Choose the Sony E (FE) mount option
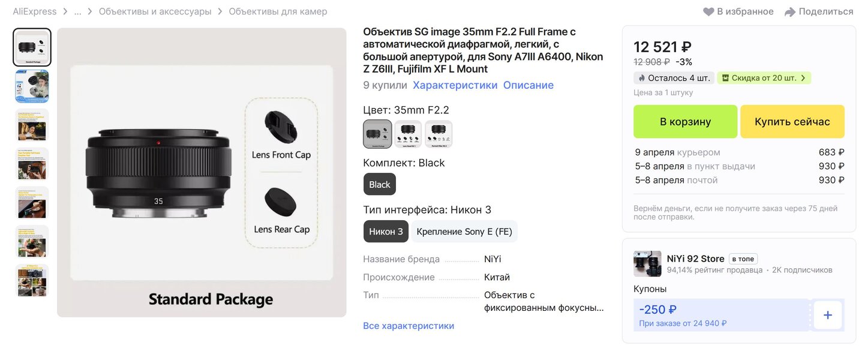This screenshot has width=868, height=360. [464, 232]
